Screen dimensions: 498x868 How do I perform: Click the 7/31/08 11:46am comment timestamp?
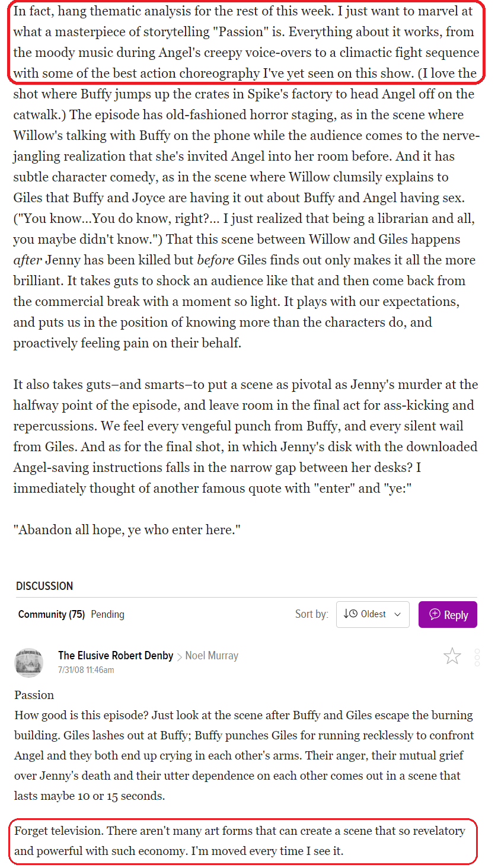[86, 670]
